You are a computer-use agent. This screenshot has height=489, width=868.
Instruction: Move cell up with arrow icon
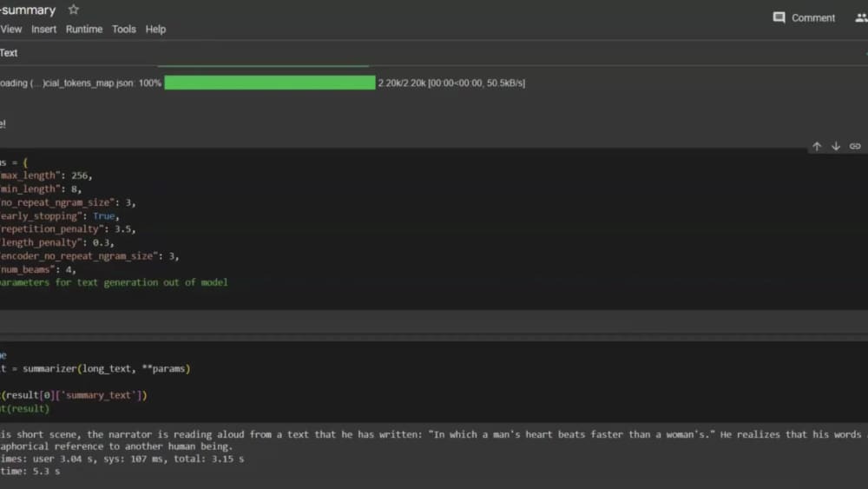[x=817, y=146]
